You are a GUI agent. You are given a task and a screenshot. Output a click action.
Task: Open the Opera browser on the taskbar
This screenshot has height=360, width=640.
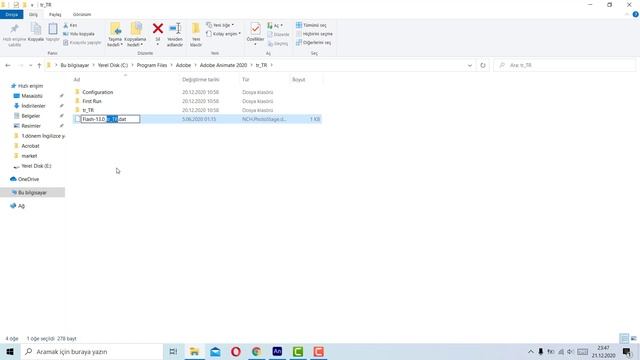tap(236, 351)
